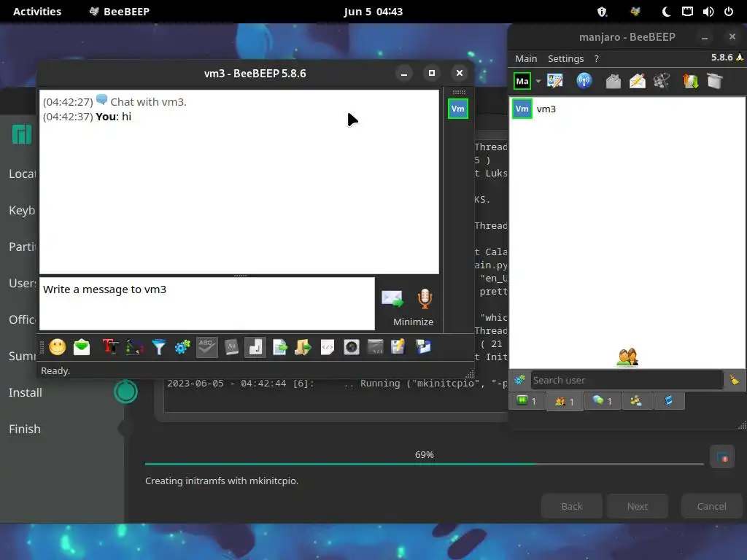This screenshot has height=560, width=747.
Task: Save chat with floppy and pencil icon
Action: (x=398, y=347)
